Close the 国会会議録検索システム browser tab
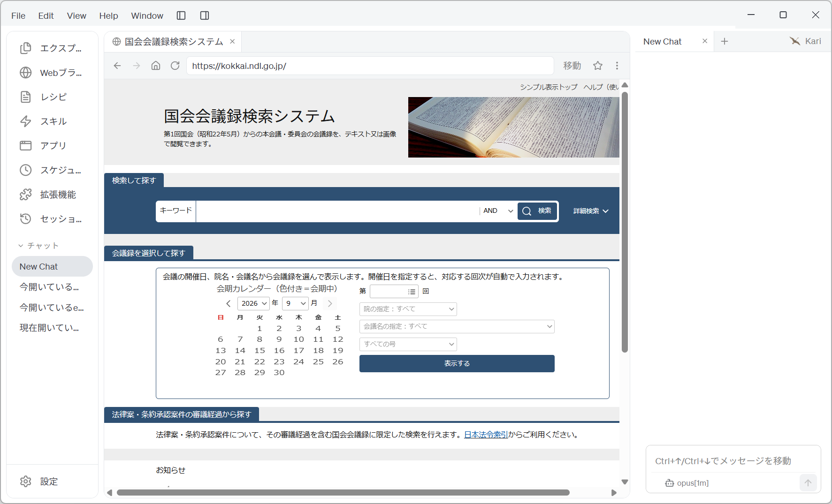 pos(232,42)
